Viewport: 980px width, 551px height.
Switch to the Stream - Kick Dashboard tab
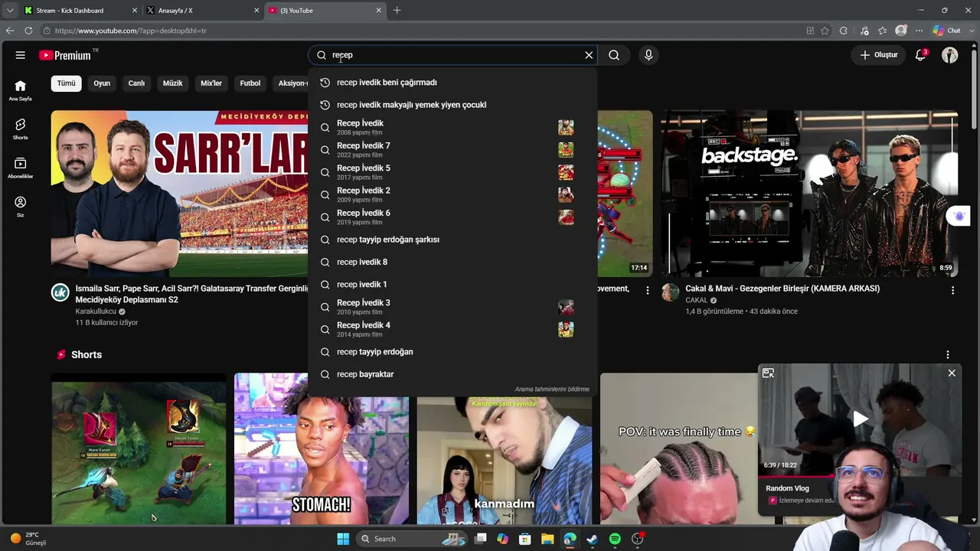(x=80, y=11)
